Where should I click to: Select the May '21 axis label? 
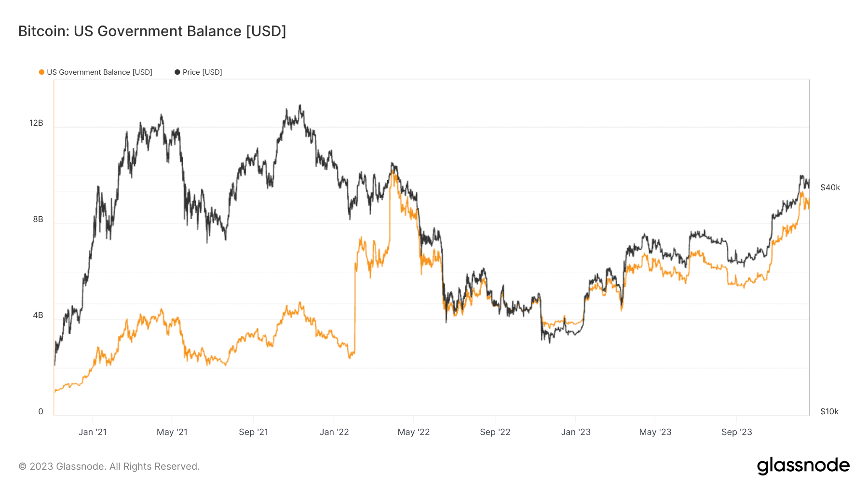point(172,432)
